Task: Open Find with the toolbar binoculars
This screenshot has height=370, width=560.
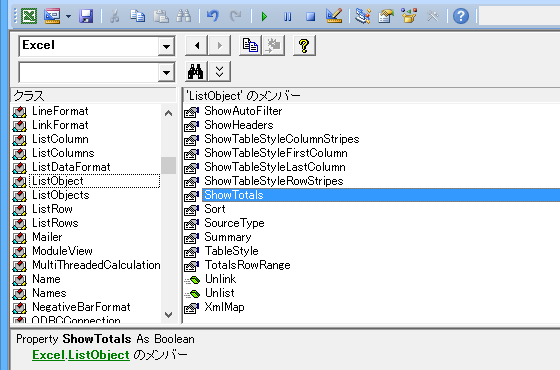Action: pyautogui.click(x=184, y=16)
